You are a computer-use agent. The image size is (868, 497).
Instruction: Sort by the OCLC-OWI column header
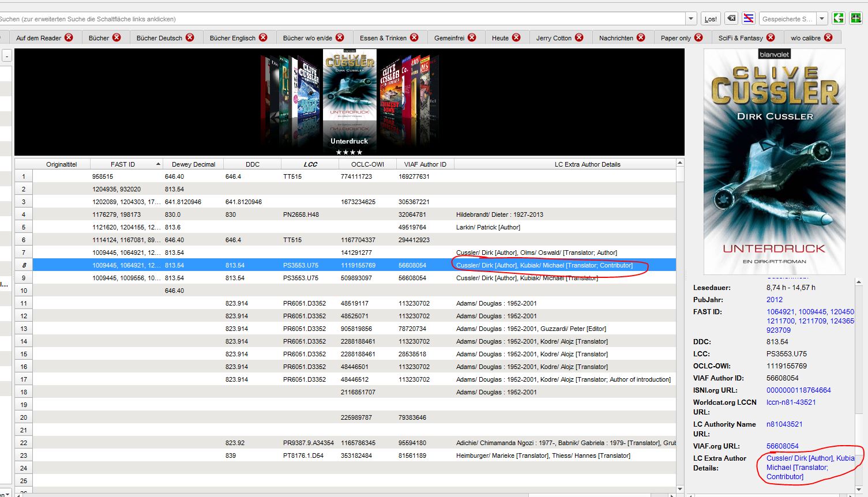pos(367,164)
